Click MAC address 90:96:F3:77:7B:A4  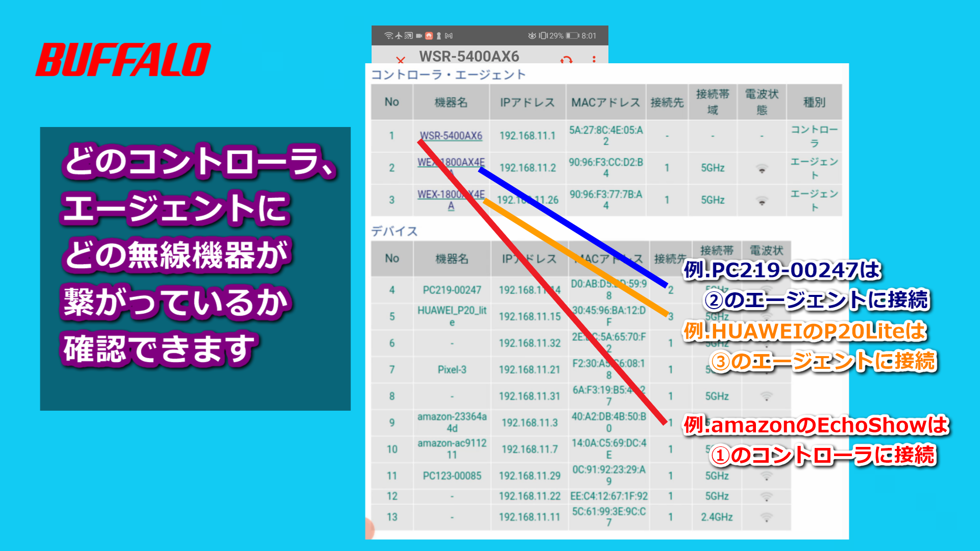coord(606,200)
